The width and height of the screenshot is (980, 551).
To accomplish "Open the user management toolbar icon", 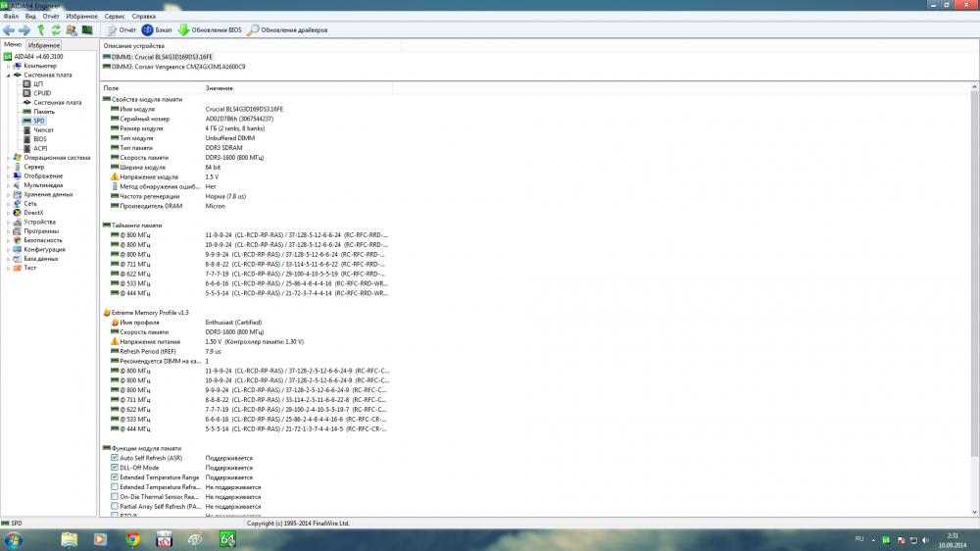I will (x=72, y=30).
